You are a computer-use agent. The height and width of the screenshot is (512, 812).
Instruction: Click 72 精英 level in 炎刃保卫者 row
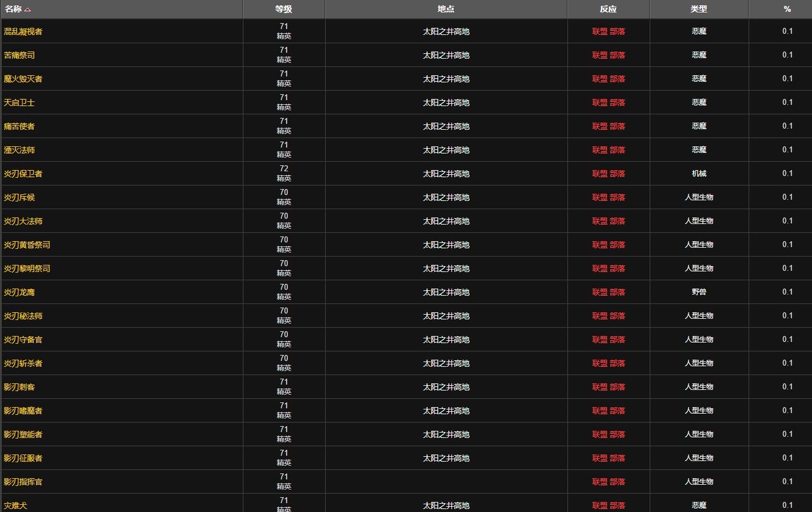(x=284, y=174)
